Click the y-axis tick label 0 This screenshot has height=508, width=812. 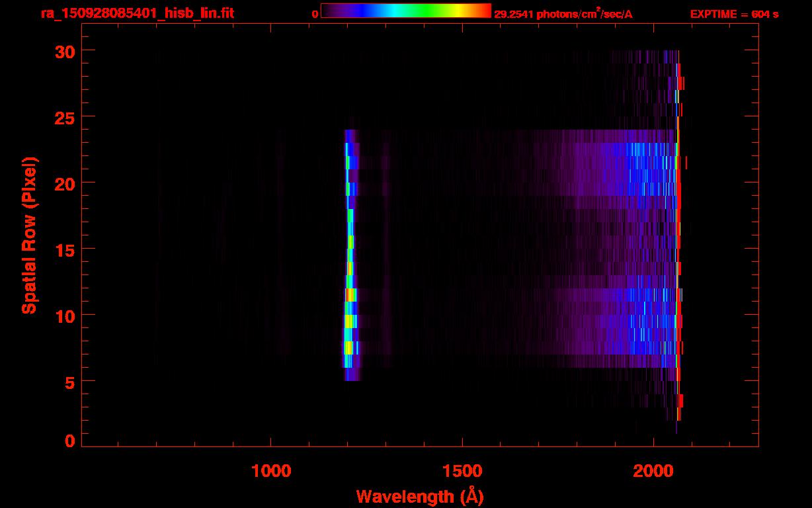coord(70,441)
